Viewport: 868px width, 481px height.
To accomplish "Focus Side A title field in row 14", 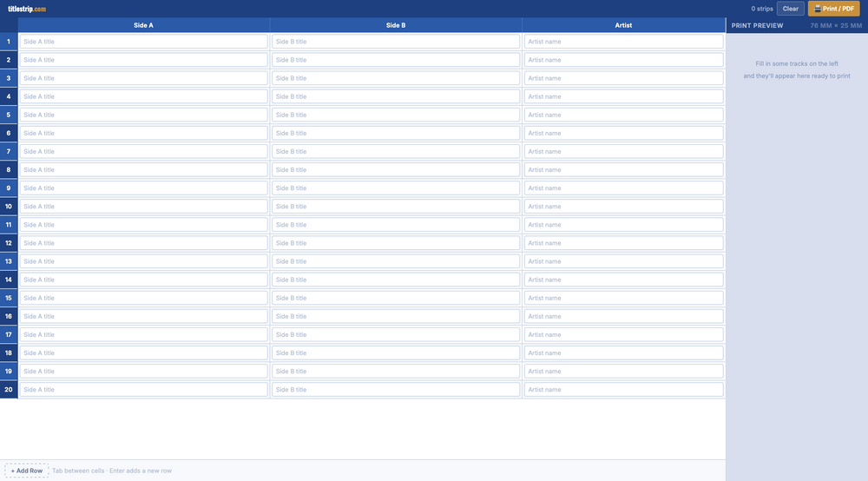I will 143,279.
